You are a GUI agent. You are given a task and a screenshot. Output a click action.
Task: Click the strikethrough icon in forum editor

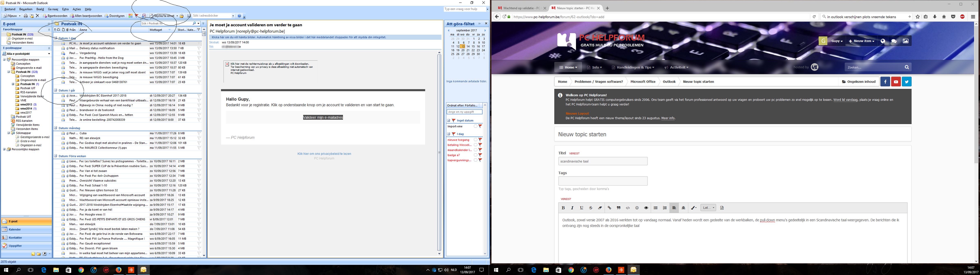591,208
